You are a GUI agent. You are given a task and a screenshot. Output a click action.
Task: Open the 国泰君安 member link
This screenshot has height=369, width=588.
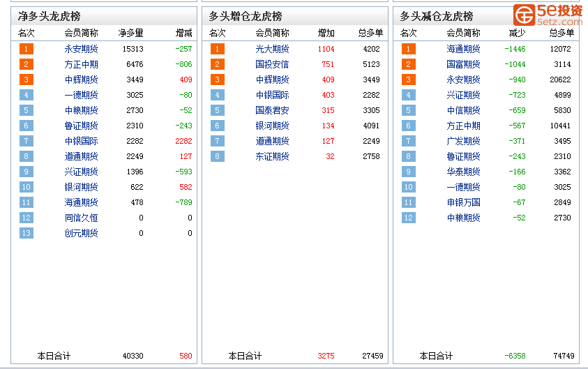coord(272,111)
